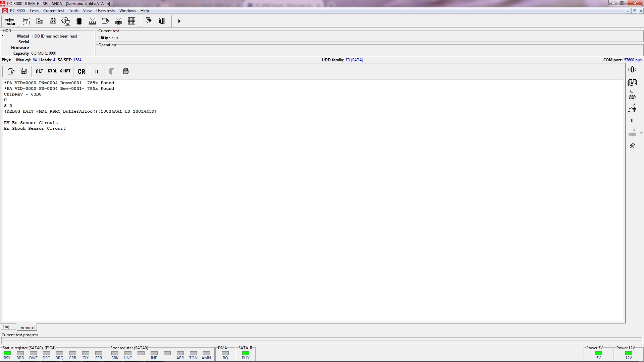Click the SATA0 port selection icon
The image size is (644, 362).
coord(9,21)
